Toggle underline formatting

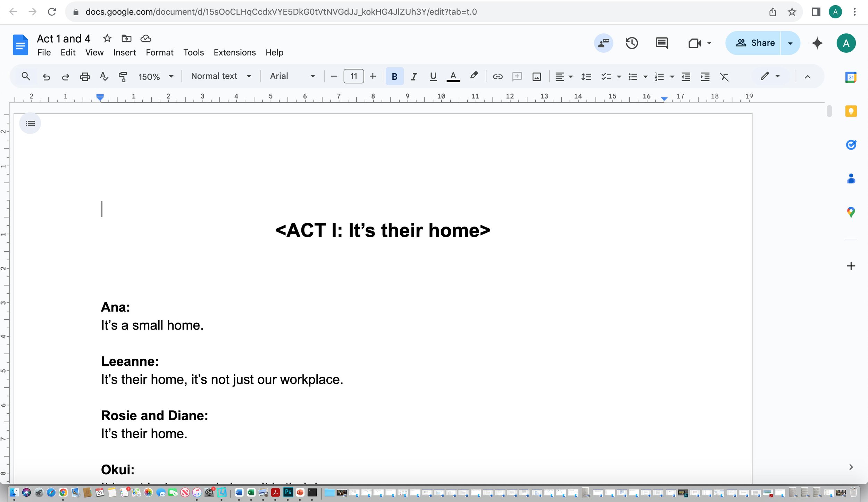pyautogui.click(x=433, y=76)
